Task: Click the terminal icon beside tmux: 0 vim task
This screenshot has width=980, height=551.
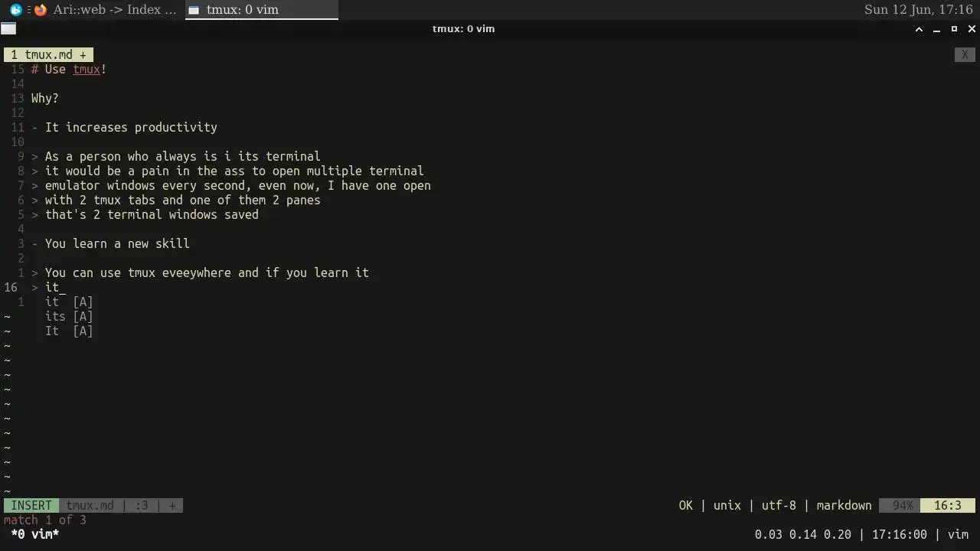Action: pos(194,10)
